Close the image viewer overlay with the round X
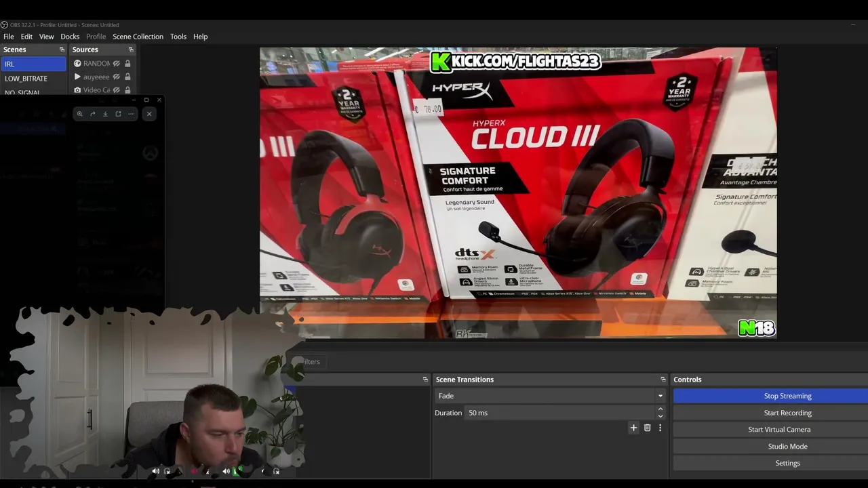Viewport: 868px width, 488px height. click(x=149, y=114)
